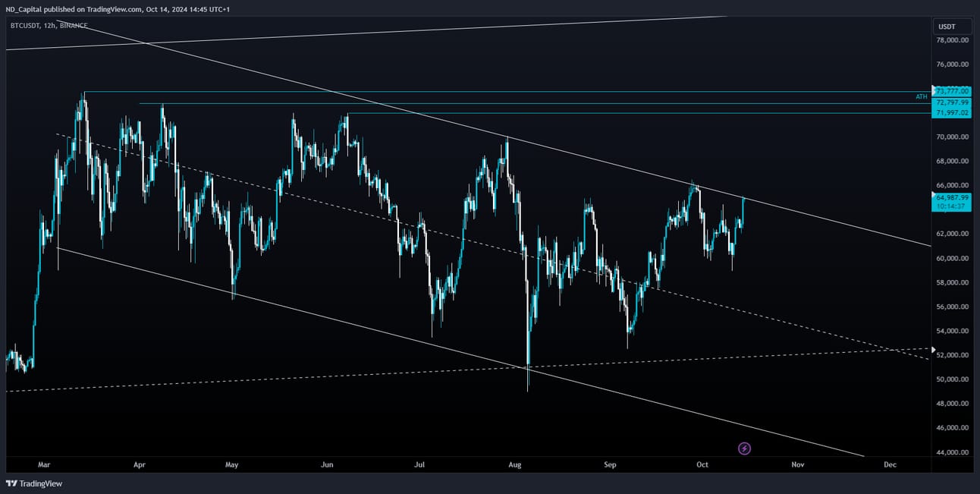This screenshot has width=980, height=494.
Task: Click the Oct label on time axis
Action: pos(702,464)
